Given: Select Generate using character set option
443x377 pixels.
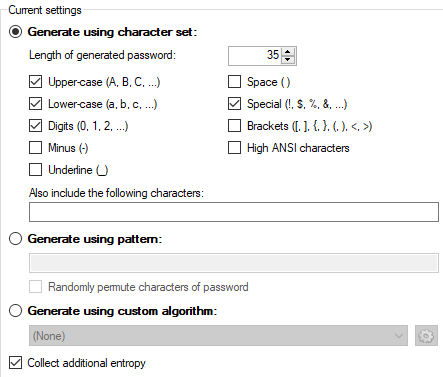Looking at the screenshot, I should (15, 32).
